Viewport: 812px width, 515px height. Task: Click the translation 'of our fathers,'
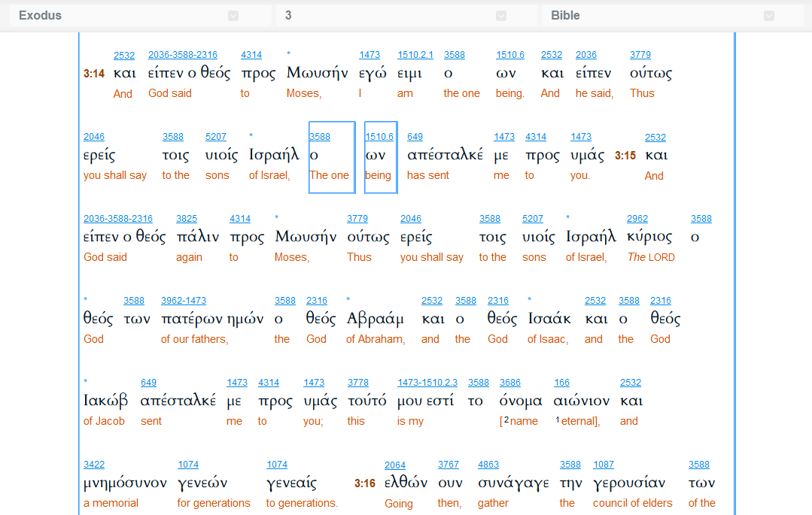(x=195, y=339)
